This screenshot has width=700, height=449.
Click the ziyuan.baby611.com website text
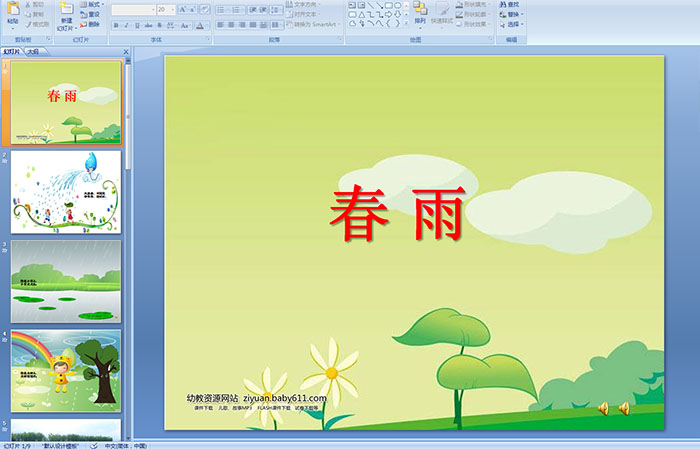click(x=285, y=398)
